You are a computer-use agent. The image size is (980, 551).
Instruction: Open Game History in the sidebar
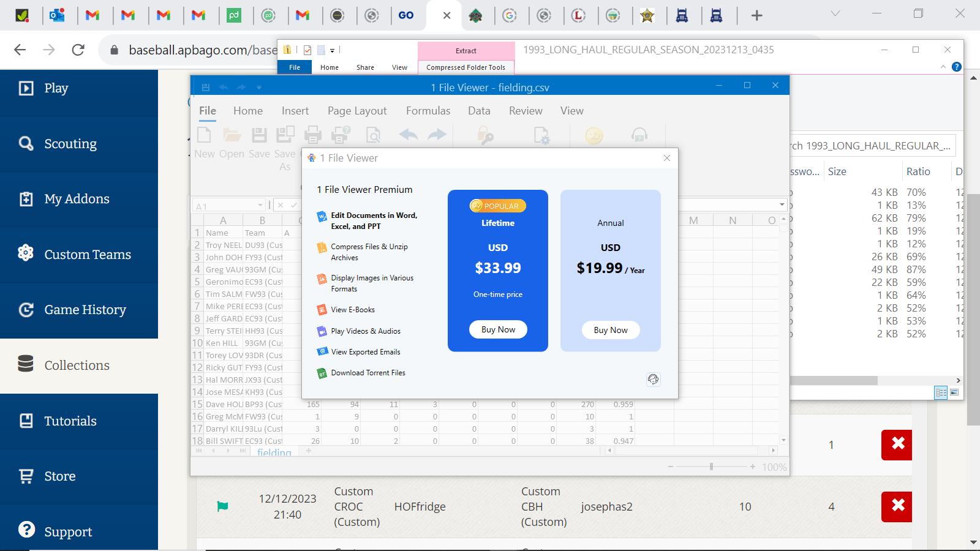click(79, 310)
